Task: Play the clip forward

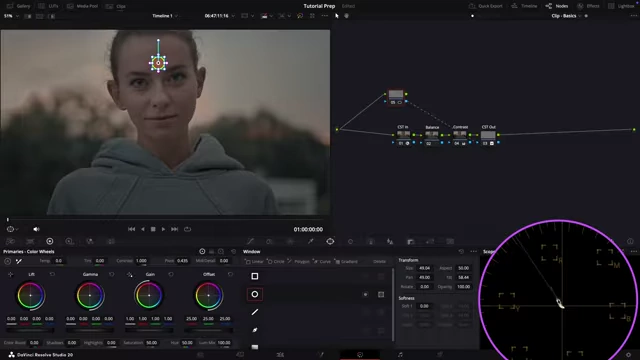Action: tap(163, 229)
